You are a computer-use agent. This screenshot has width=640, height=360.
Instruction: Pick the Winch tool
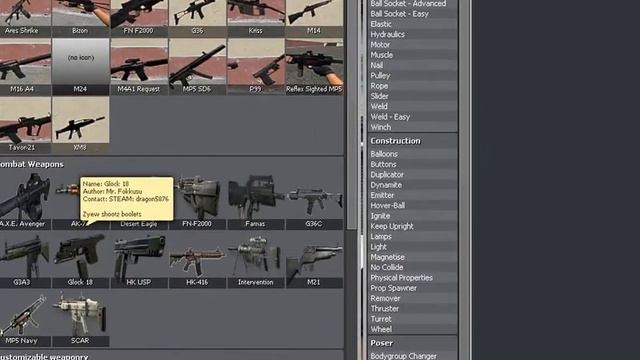tap(412, 127)
